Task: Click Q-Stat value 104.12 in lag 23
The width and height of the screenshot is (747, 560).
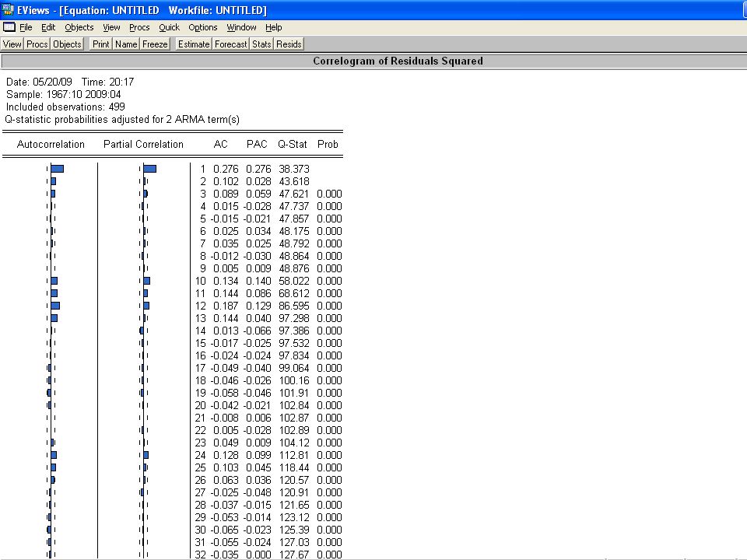Action: [294, 443]
